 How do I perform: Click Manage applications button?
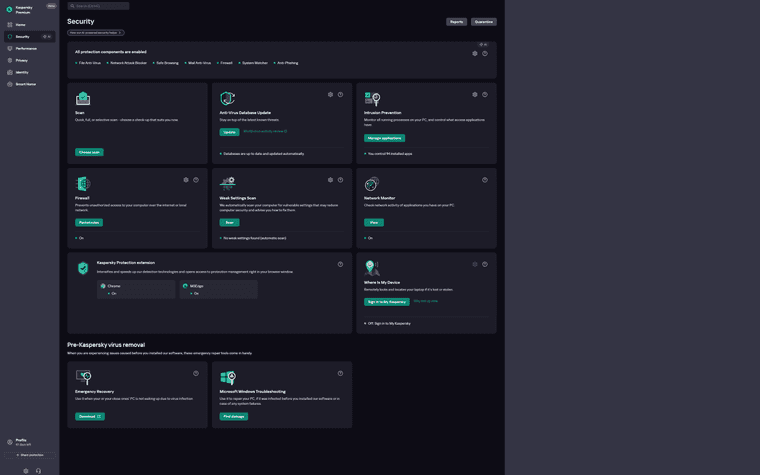tap(384, 138)
